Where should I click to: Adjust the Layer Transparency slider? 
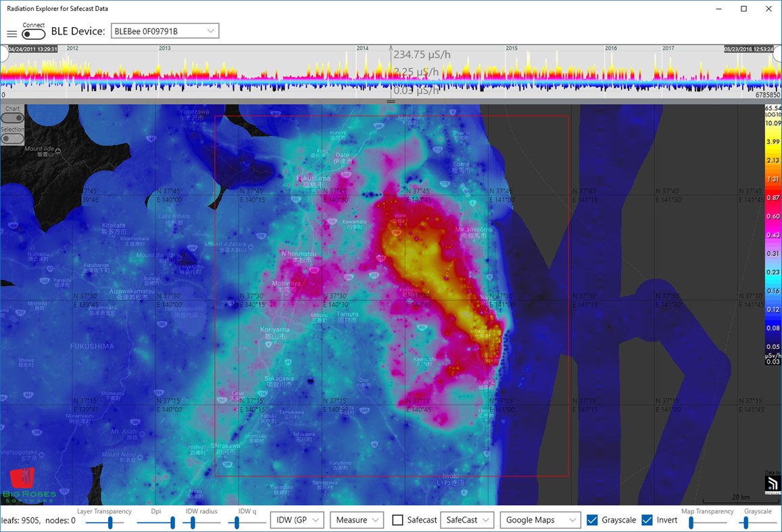pos(109,521)
